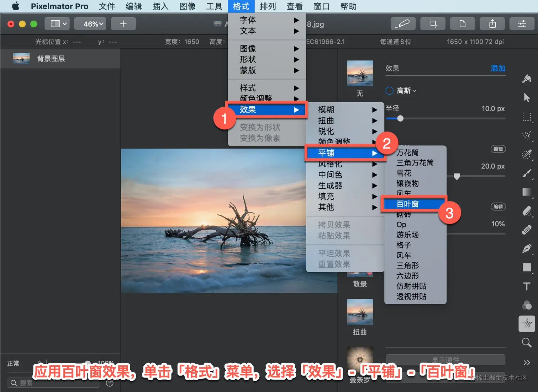Click the 显示原件 button

(445, 360)
